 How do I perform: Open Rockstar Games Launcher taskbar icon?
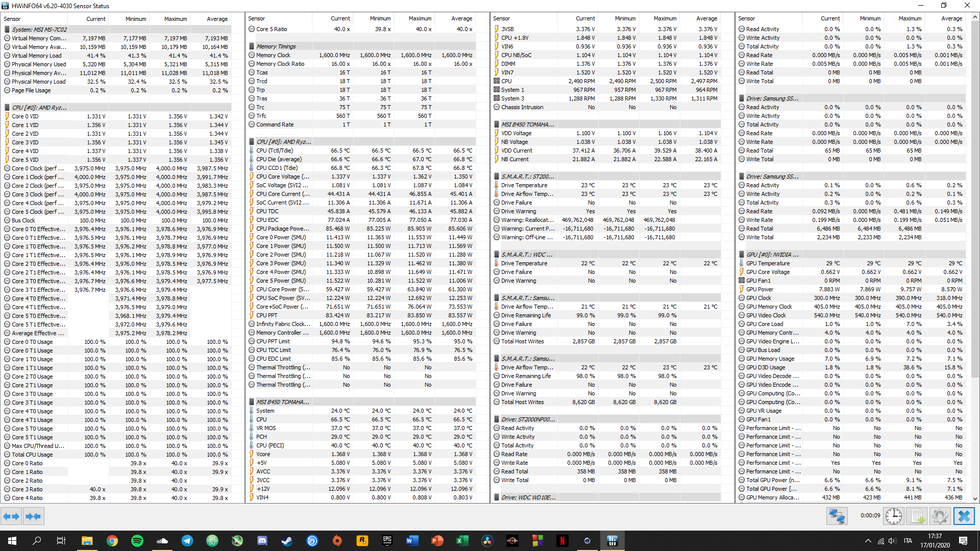click(x=362, y=541)
